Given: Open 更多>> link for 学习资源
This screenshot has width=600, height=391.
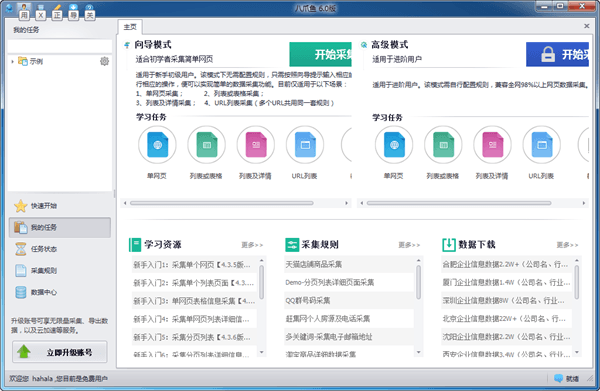Looking at the screenshot, I should coord(252,245).
